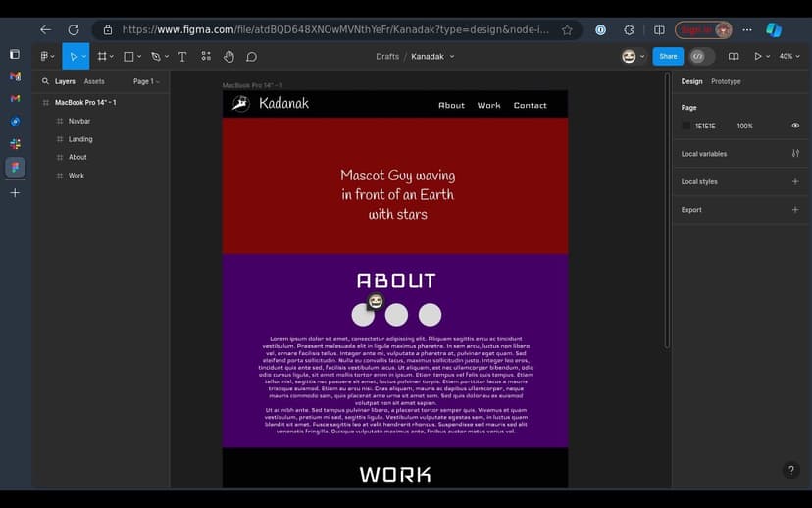The image size is (812, 508).
Task: Switch to the Prototype tab
Action: (726, 82)
